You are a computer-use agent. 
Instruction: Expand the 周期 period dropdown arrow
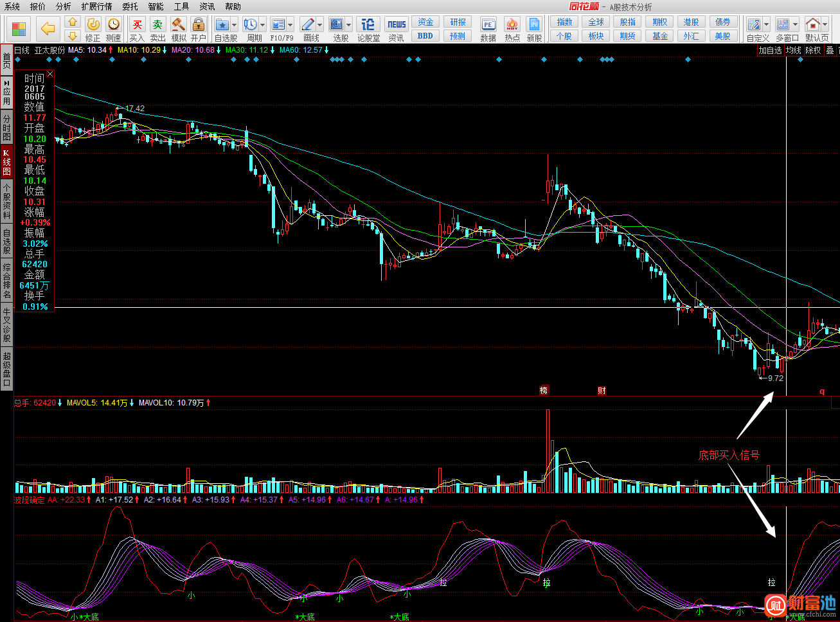(263, 25)
